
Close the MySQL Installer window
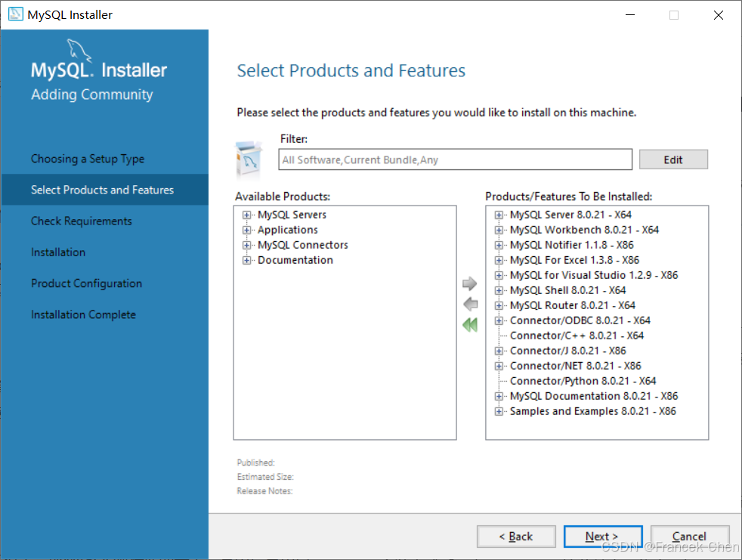pyautogui.click(x=719, y=14)
